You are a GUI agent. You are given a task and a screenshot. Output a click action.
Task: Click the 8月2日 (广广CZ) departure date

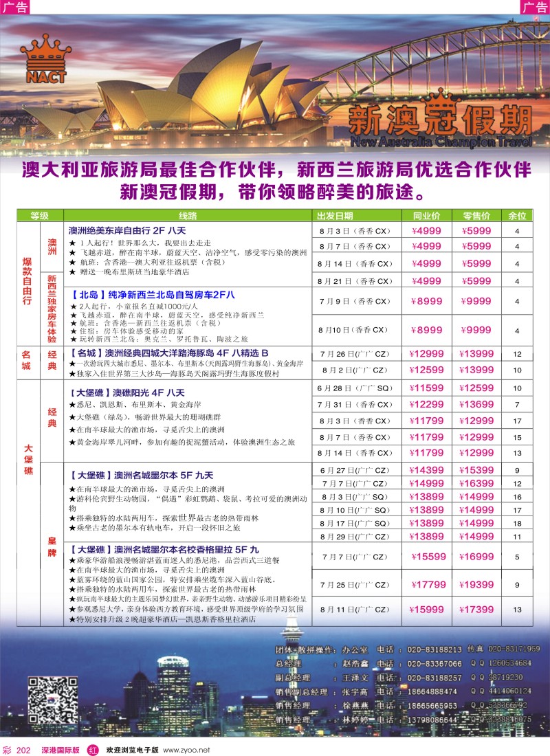point(355,370)
